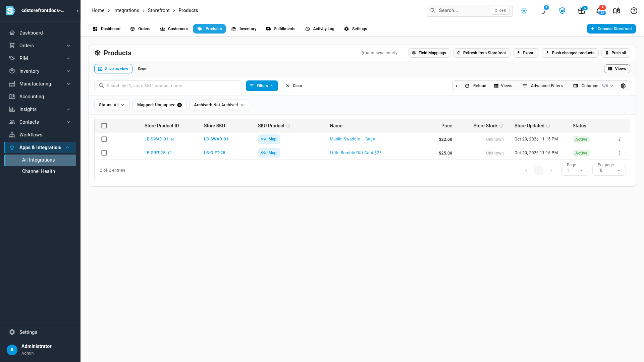Open Muslin Swaddle — Sage product link
The image size is (644, 362).
pyautogui.click(x=352, y=139)
